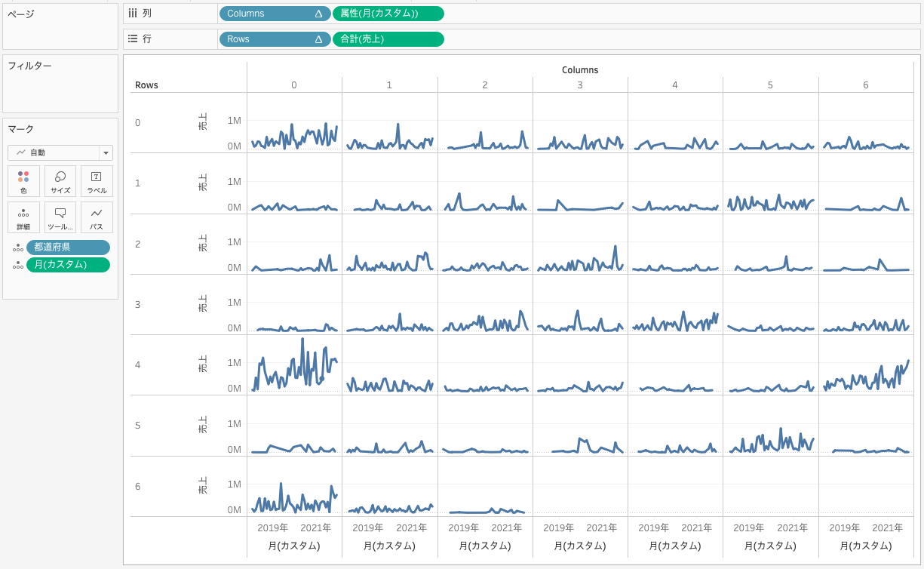Click the Rows header label in view
This screenshot has width=924, height=569.
point(146,85)
